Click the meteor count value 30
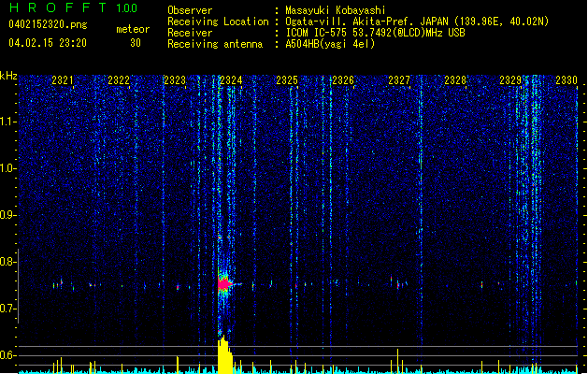The width and height of the screenshot is (588, 374). pos(136,43)
